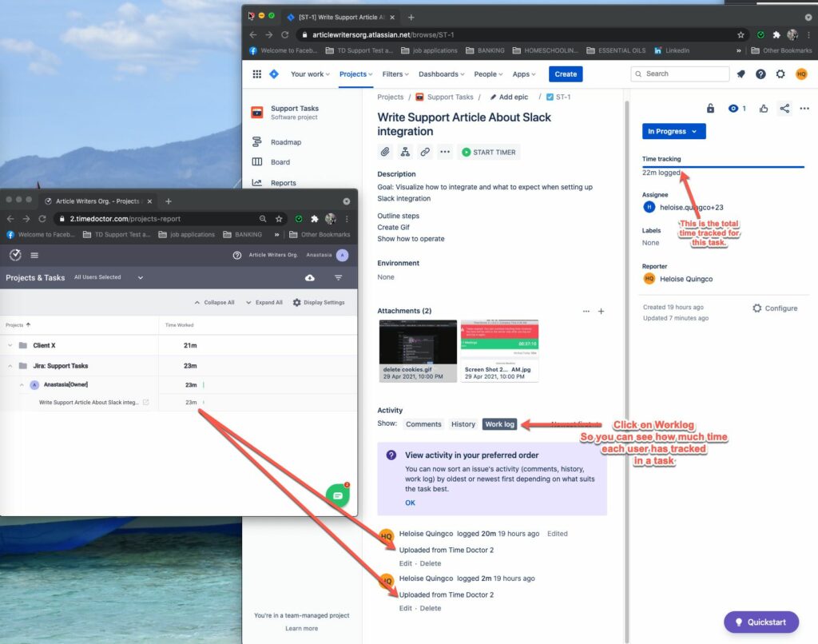Switch to the Work log tab
Image resolution: width=818 pixels, height=644 pixels.
499,424
